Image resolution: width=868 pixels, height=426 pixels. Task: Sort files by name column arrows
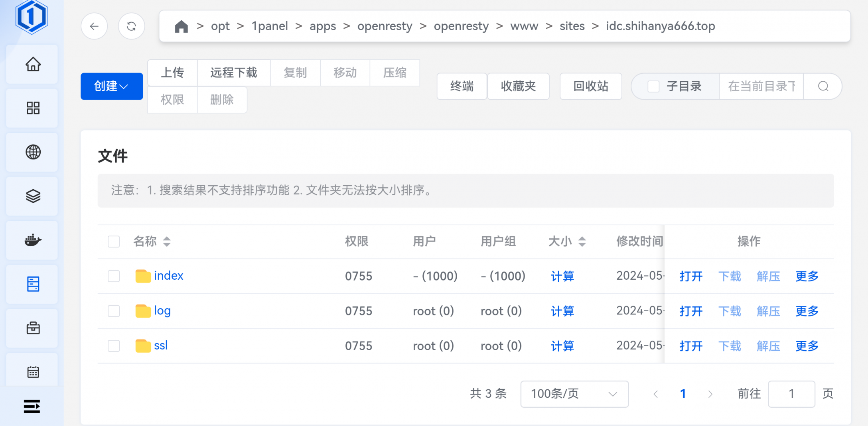pyautogui.click(x=167, y=241)
